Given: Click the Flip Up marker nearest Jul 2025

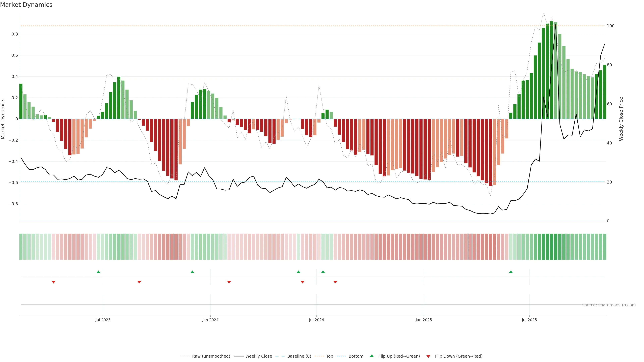Looking at the screenshot, I should click(511, 272).
